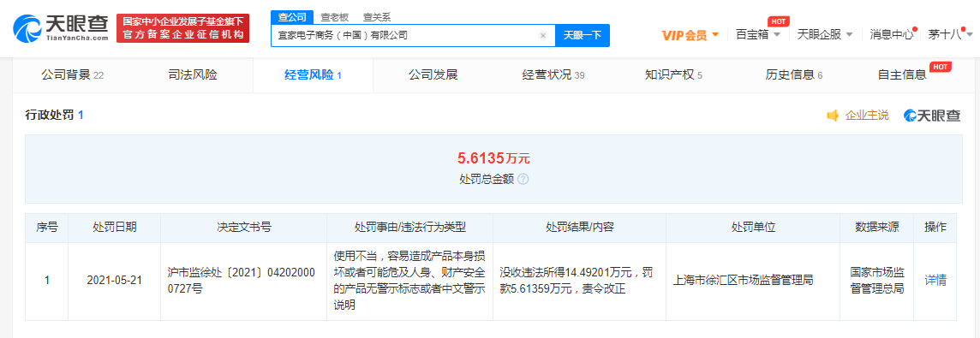Image resolution: width=980 pixels, height=338 pixels.
Task: Clear the search box with the X icon
Action: tap(543, 36)
